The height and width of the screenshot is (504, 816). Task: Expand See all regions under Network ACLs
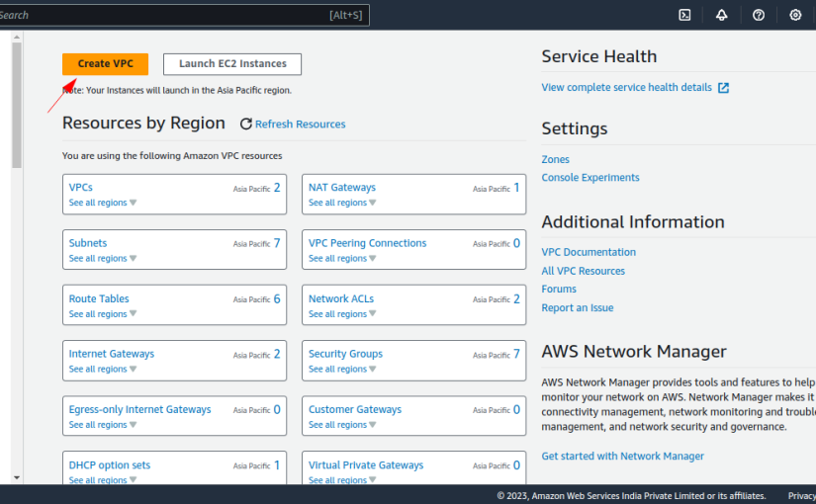342,313
